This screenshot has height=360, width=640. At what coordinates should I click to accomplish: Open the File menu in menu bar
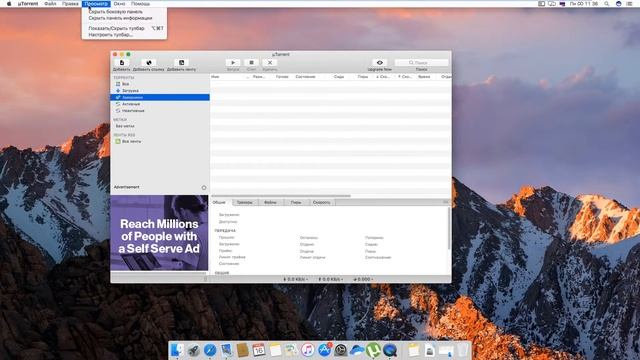(50, 4)
